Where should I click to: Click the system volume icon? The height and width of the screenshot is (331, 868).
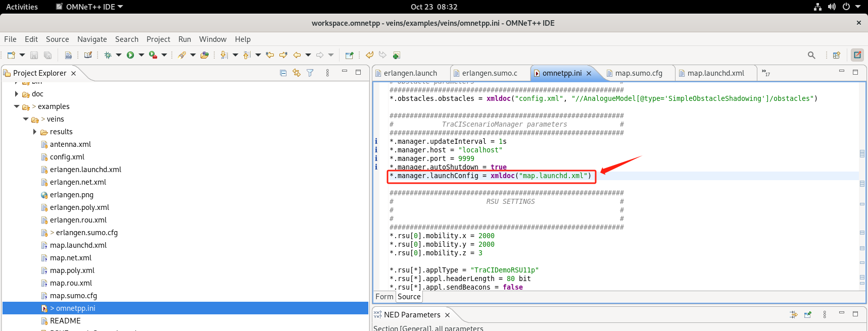coord(832,7)
